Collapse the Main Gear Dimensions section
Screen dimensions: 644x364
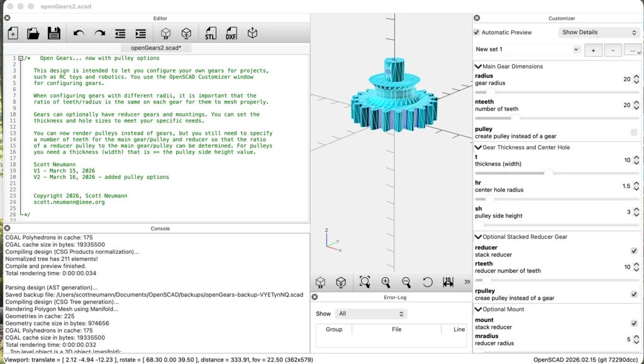pos(479,66)
